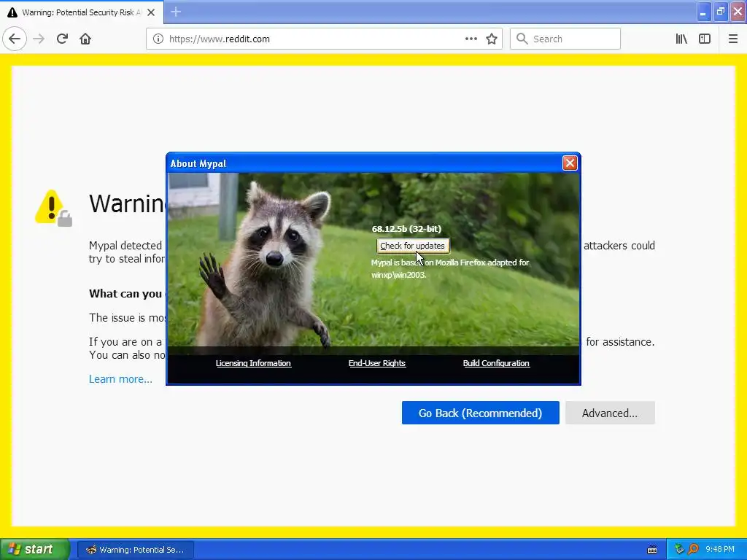Open Build Configuration link
Viewport: 747px width, 560px height.
[496, 363]
